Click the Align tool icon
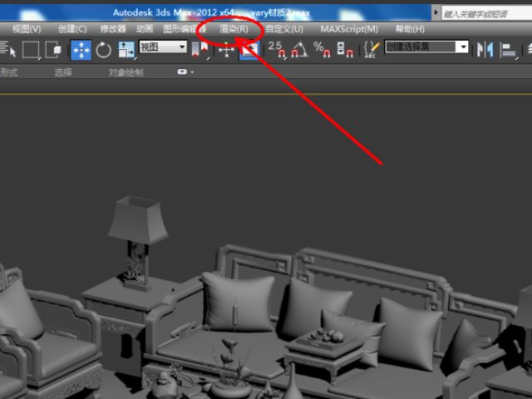 tap(508, 50)
